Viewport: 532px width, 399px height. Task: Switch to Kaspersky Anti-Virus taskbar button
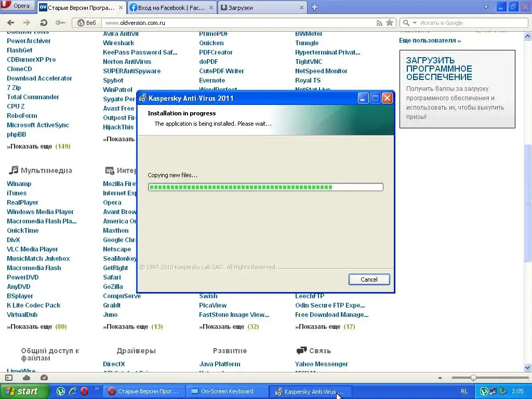click(x=310, y=392)
